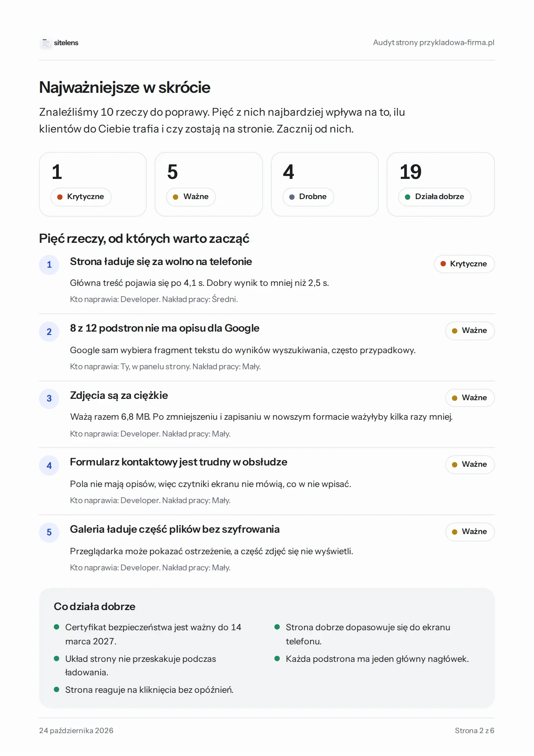Click the number 3 circle badge
Viewport: 534px width, 756px height.
(49, 399)
